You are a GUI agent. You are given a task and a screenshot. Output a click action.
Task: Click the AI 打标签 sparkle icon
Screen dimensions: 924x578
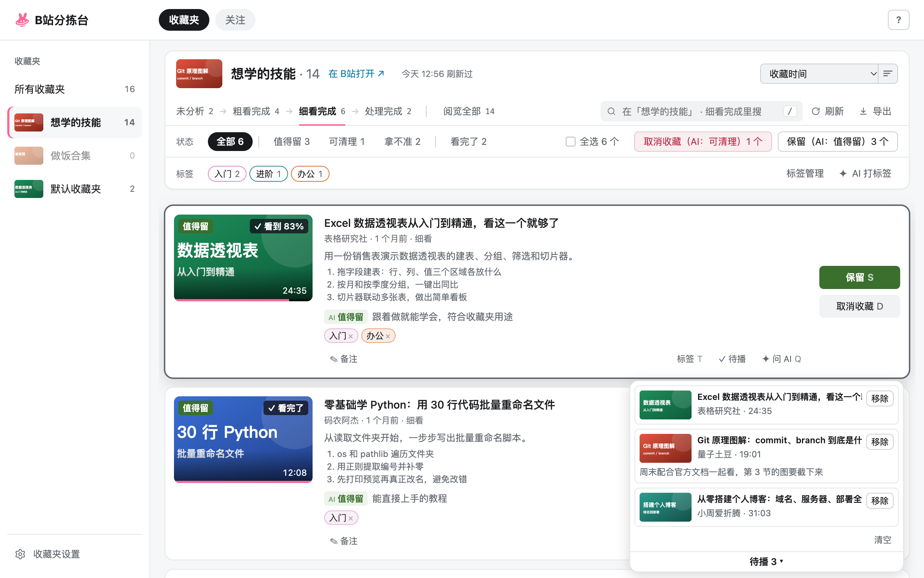(843, 173)
